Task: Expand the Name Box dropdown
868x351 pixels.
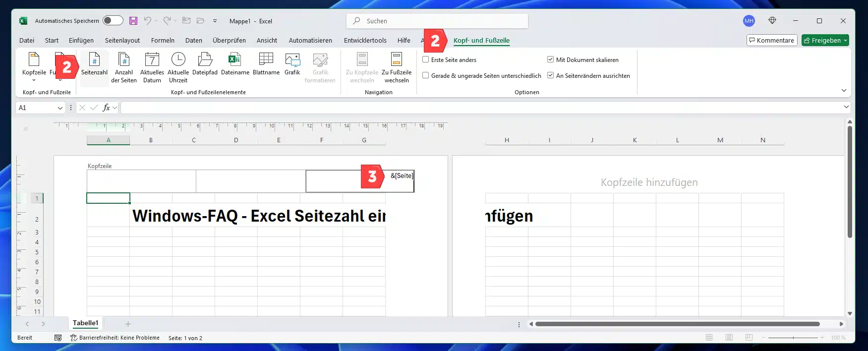Action: (x=60, y=108)
